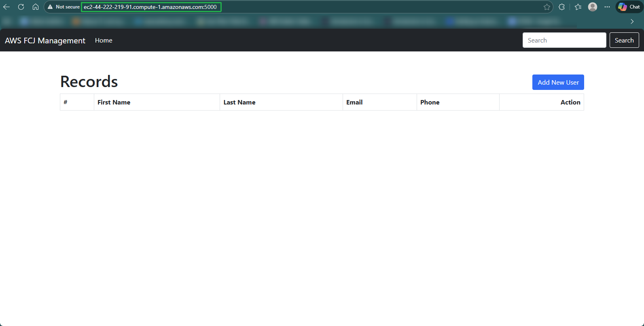Click the Last Name column header
The width and height of the screenshot is (644, 326).
tap(281, 102)
